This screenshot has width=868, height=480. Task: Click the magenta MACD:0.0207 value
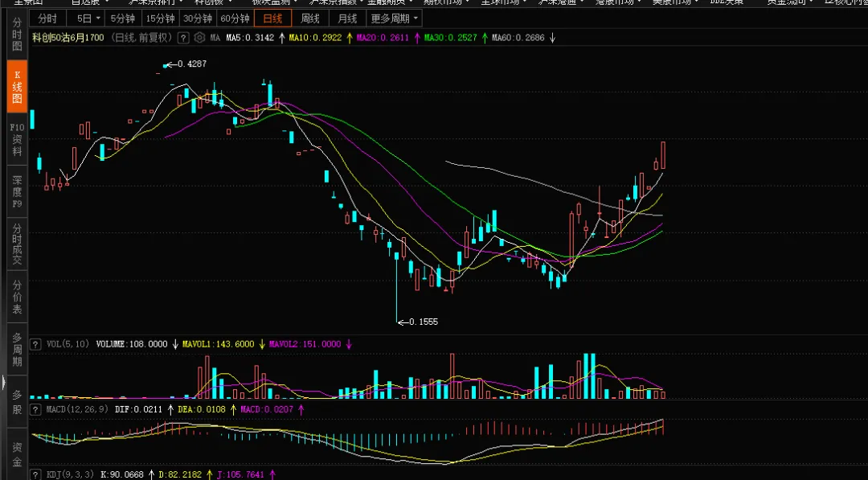267,410
